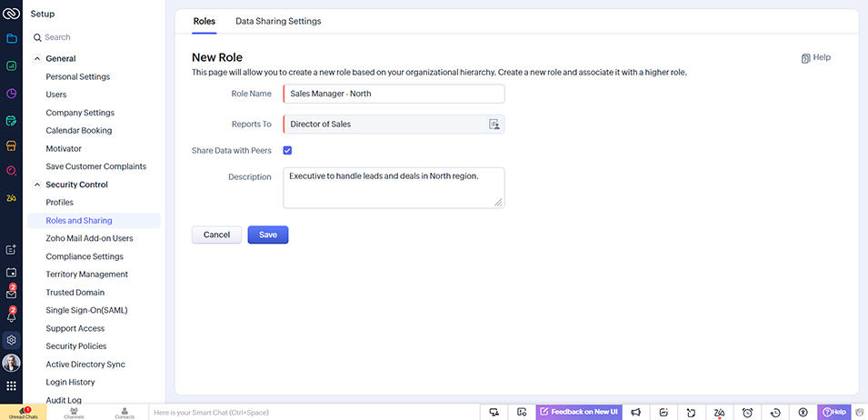Open Save Customer Complaints
The width and height of the screenshot is (868, 420).
point(95,166)
